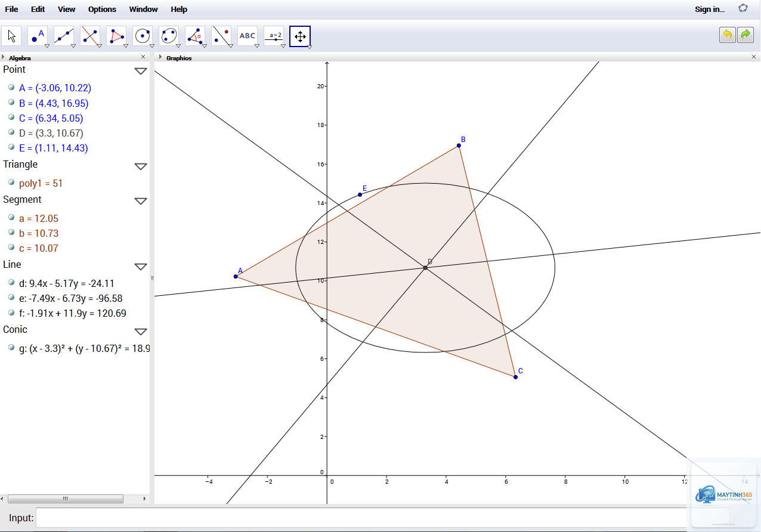Select the Circle with Center tool
Screen dimensions: 761x532
(143, 36)
